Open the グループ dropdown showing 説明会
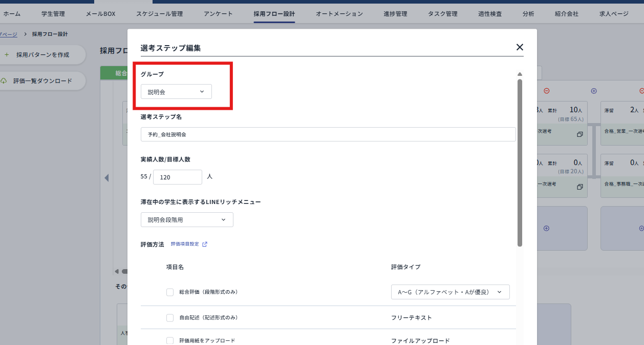 click(176, 91)
